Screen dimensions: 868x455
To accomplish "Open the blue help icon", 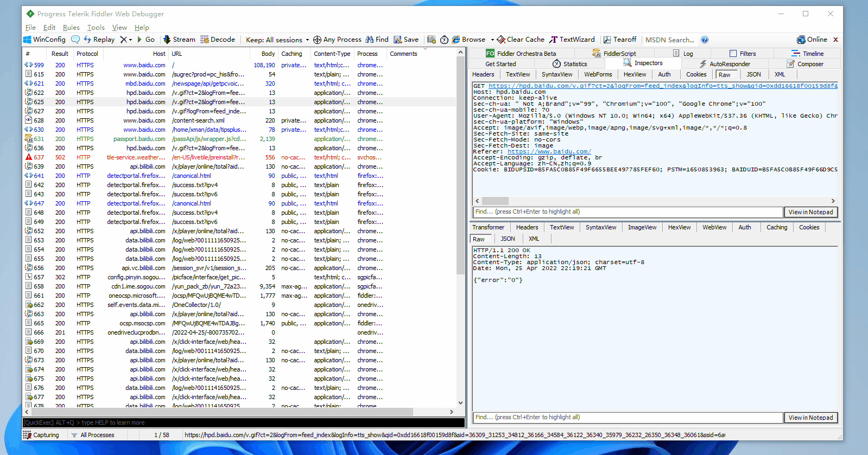I will (705, 40).
